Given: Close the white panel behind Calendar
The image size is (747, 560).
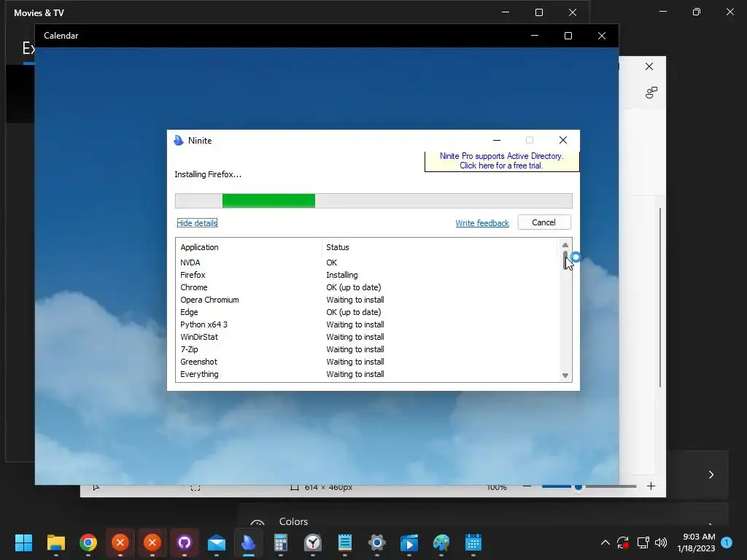Looking at the screenshot, I should (649, 66).
